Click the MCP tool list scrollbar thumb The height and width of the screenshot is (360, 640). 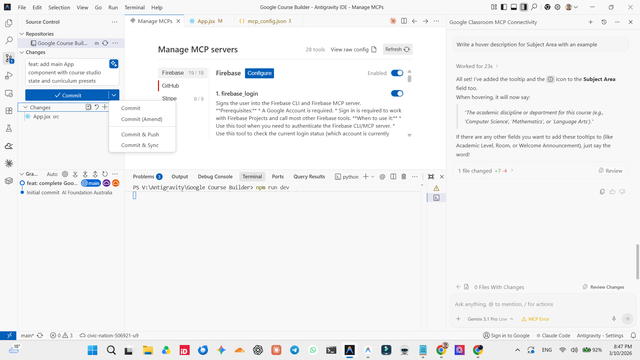pos(409,78)
